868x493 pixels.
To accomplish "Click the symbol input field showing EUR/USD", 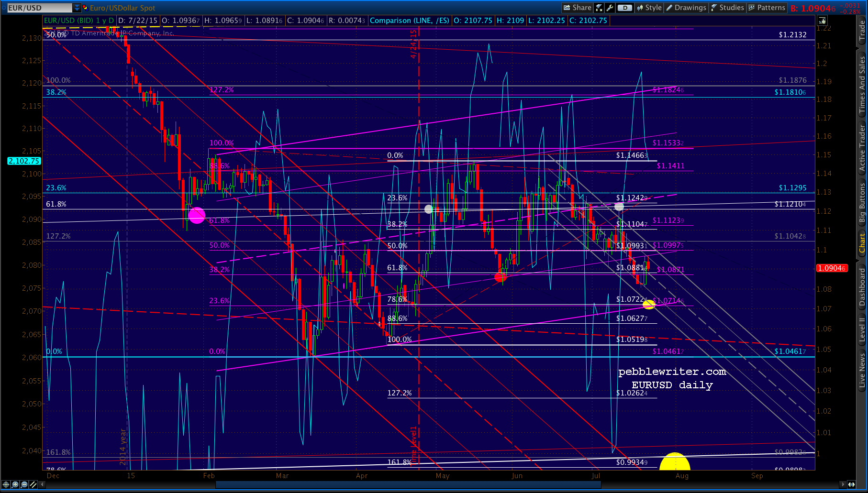I will pos(39,8).
